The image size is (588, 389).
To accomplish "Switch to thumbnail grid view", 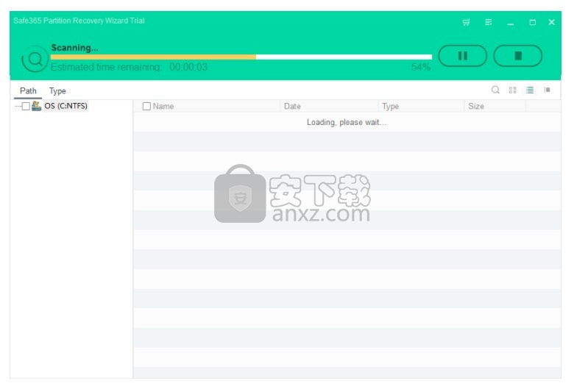I will point(513,90).
